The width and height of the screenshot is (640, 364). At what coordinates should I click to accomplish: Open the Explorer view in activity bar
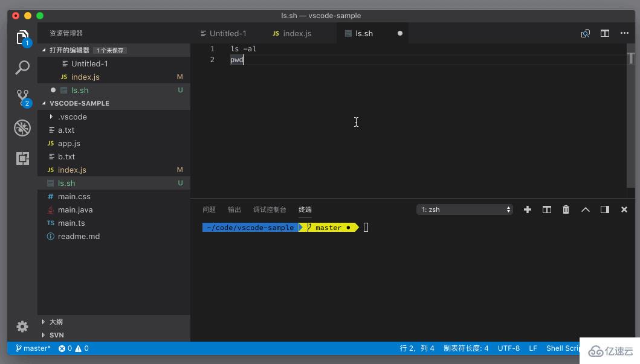[x=22, y=37]
